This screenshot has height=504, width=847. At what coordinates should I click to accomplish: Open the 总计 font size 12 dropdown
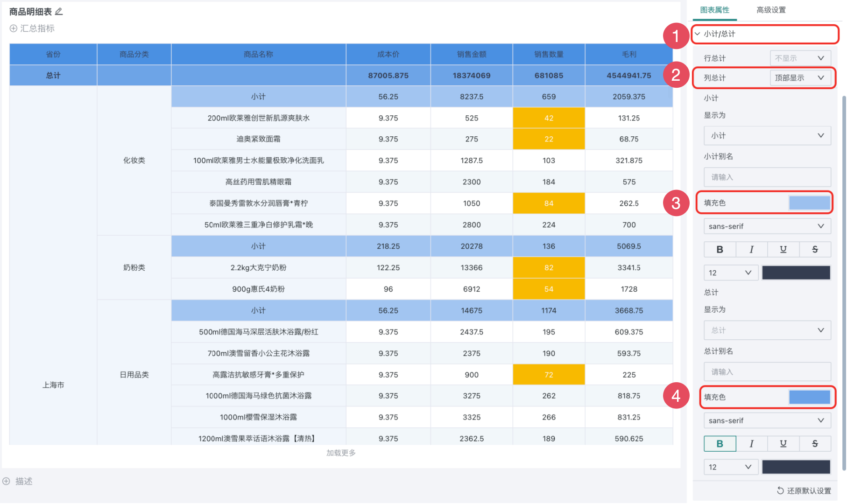(x=731, y=467)
